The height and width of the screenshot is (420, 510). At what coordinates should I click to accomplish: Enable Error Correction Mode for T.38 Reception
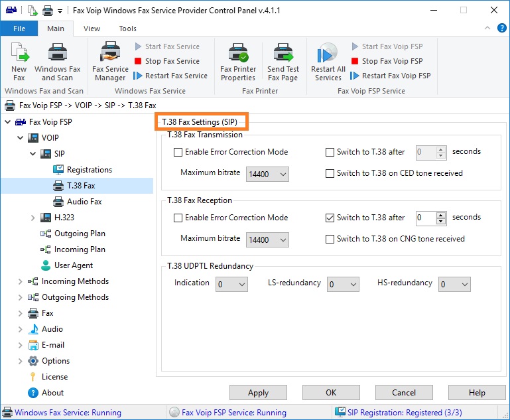click(x=178, y=218)
